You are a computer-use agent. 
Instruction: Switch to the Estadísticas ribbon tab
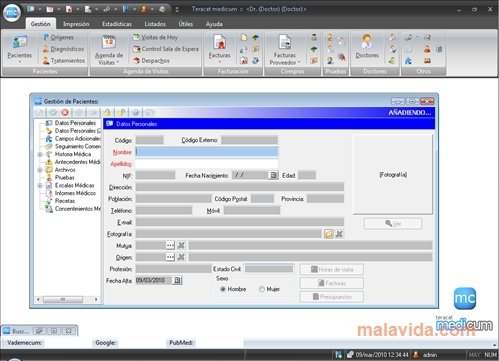click(x=117, y=24)
